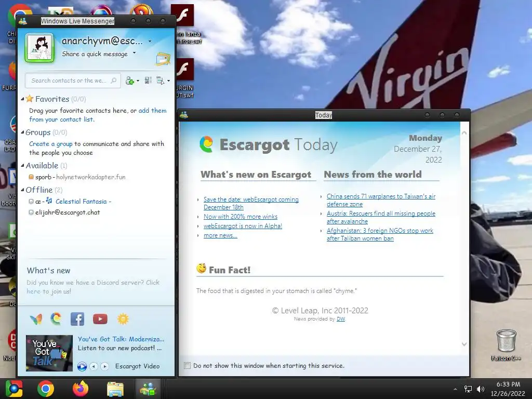Click the Fun Fact smiley emoticon
Screen dimensions: 532x399
click(201, 269)
